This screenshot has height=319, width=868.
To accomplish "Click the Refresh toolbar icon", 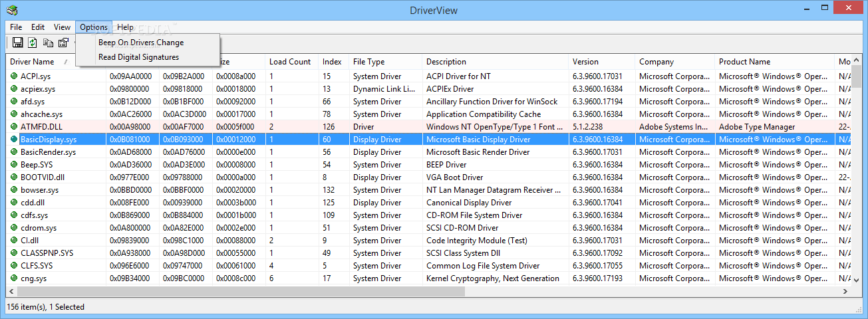I will click(x=33, y=43).
